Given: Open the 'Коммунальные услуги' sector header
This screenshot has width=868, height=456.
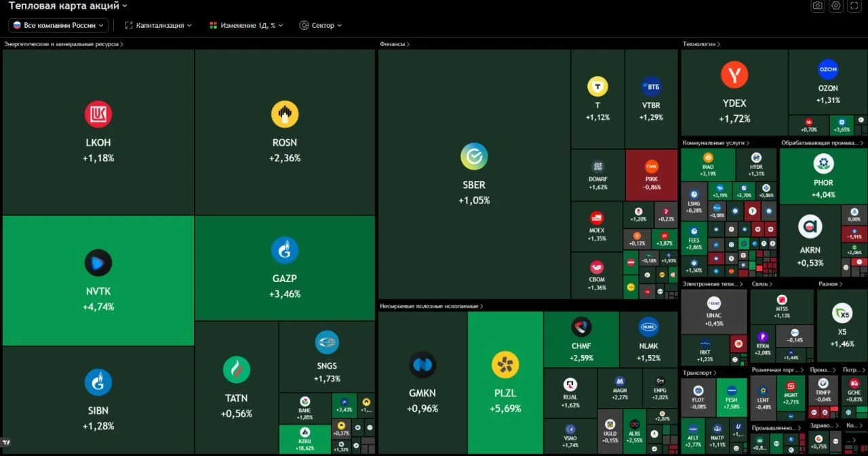Looking at the screenshot, I should pos(717,143).
